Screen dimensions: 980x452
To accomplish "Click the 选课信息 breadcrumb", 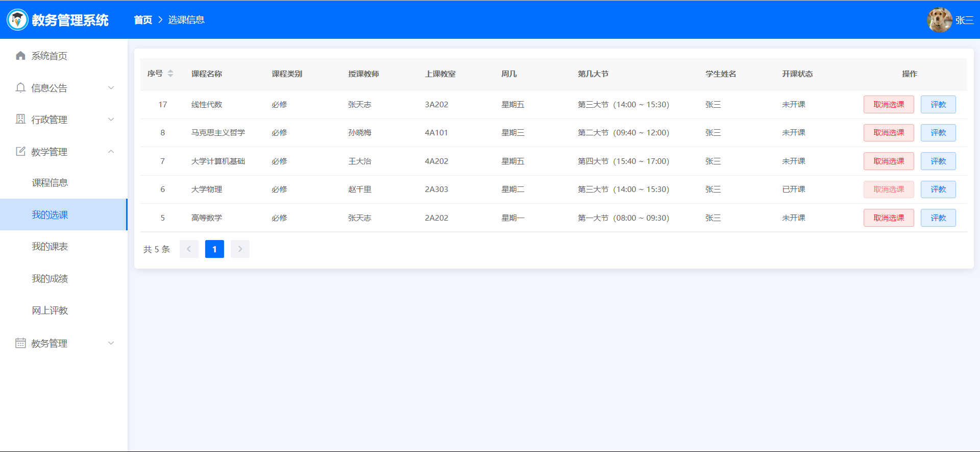I will 186,20.
